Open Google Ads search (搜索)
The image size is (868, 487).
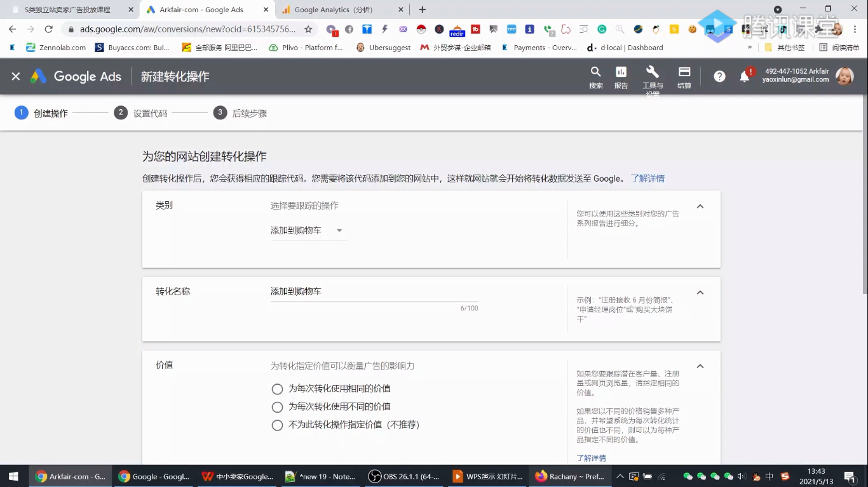(x=595, y=75)
